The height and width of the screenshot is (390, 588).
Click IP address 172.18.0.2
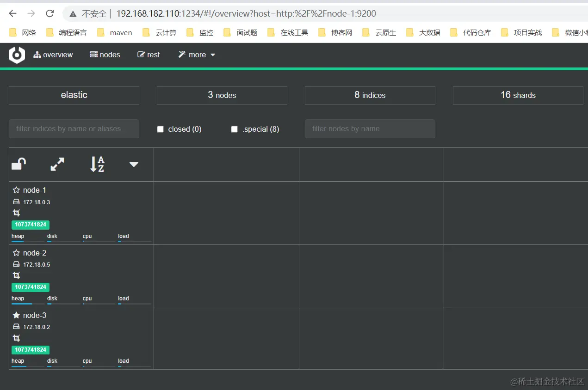tap(37, 327)
